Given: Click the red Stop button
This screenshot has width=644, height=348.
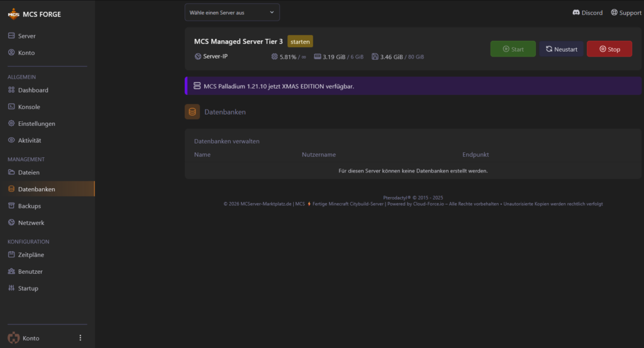Looking at the screenshot, I should click(x=609, y=49).
